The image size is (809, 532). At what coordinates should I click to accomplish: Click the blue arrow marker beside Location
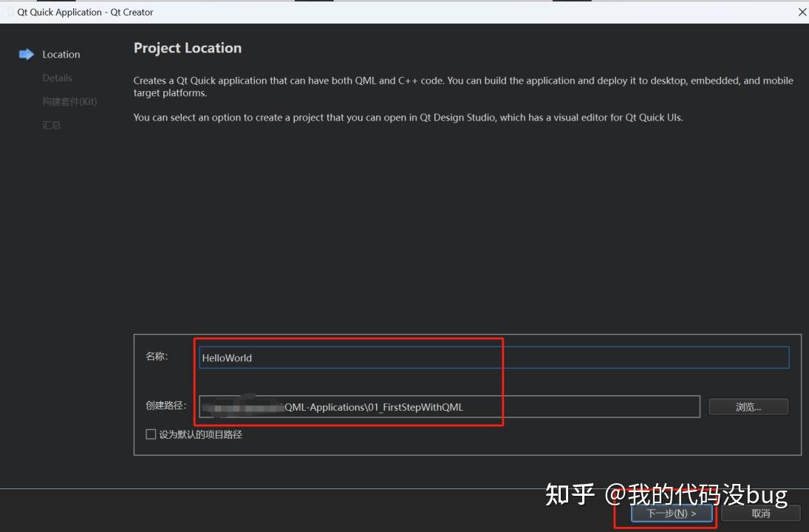[x=27, y=54]
